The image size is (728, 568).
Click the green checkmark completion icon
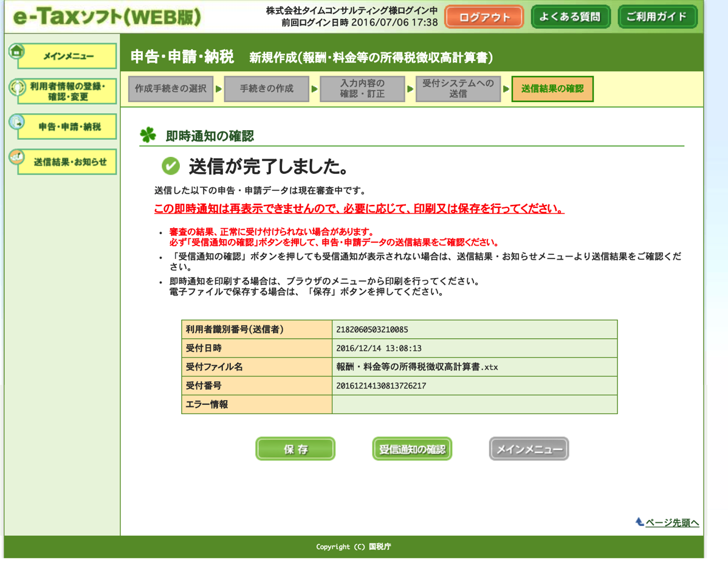(x=171, y=165)
